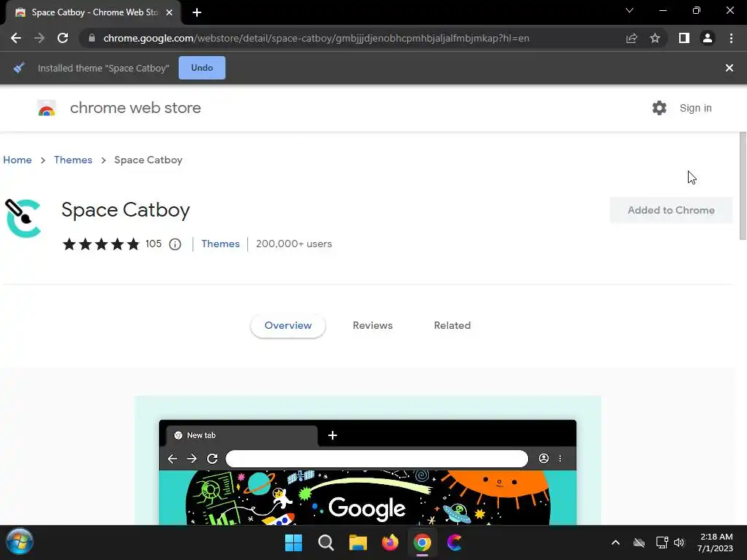Click the five-star rating

[101, 244]
